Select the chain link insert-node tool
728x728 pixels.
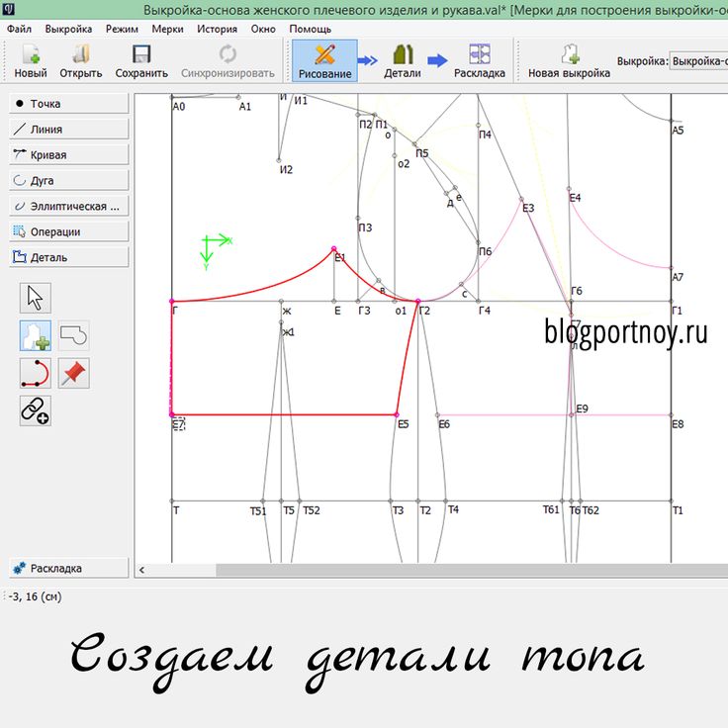(36, 410)
